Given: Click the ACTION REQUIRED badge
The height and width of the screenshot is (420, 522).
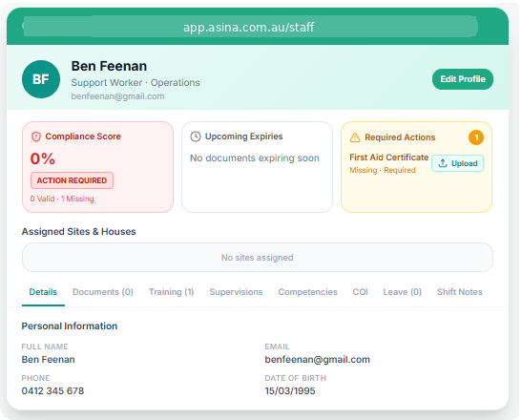Looking at the screenshot, I should [x=72, y=180].
